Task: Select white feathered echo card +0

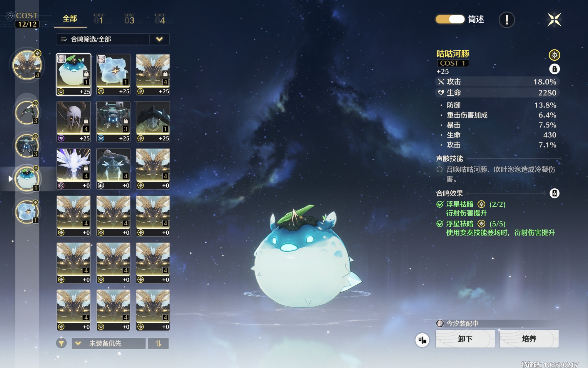Action: [x=73, y=169]
